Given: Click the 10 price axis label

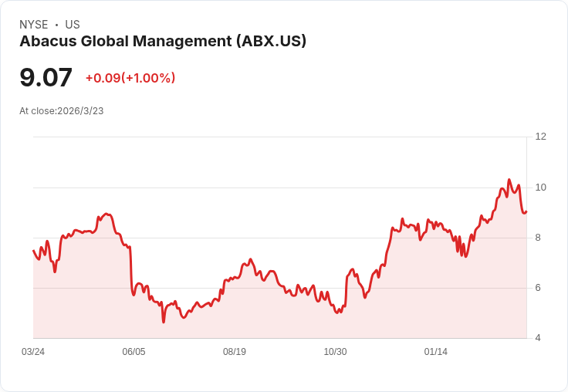Looking at the screenshot, I should pos(541,188).
